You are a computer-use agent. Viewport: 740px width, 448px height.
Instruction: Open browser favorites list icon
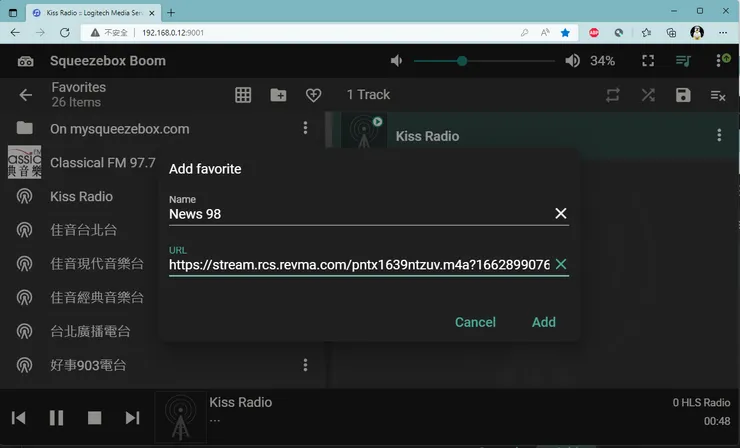[x=646, y=33]
